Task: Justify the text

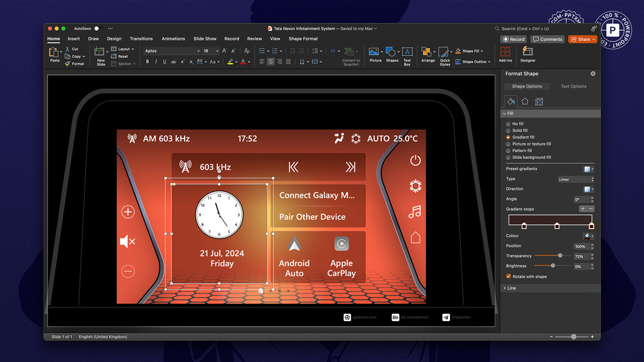Action: point(288,62)
